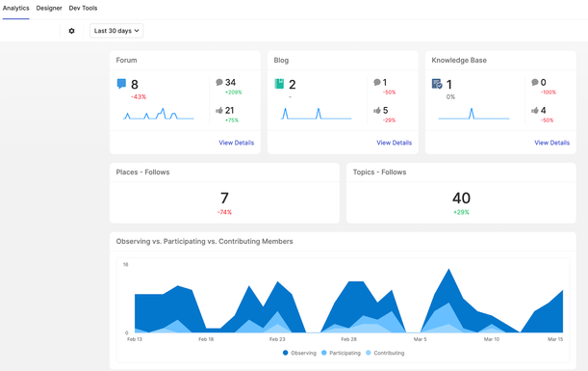The width and height of the screenshot is (588, 371).
Task: Click the Forum sparkline chart
Action: pyautogui.click(x=159, y=114)
